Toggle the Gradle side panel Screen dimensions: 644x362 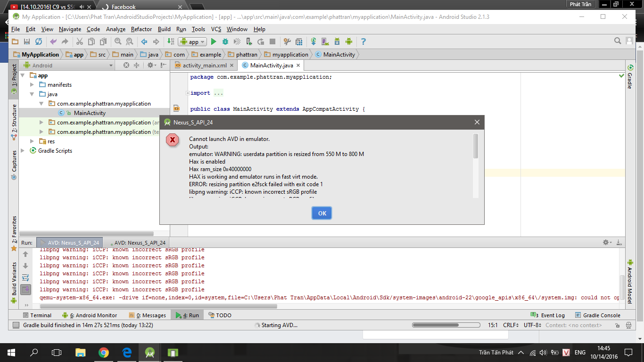pyautogui.click(x=630, y=77)
